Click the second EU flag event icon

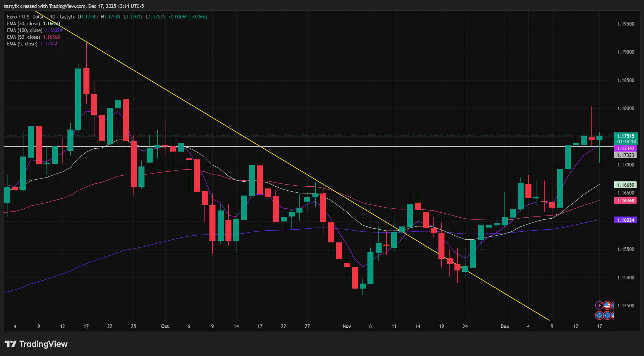tap(607, 315)
